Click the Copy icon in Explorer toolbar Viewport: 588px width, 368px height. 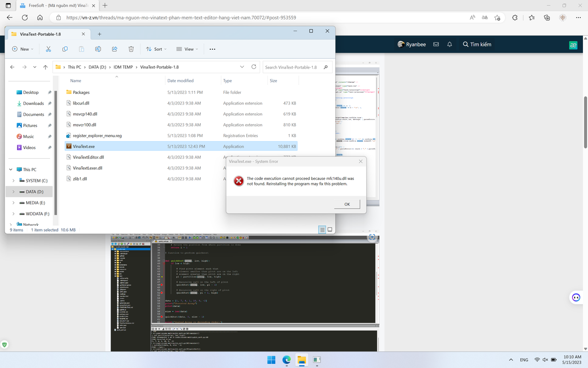point(65,49)
